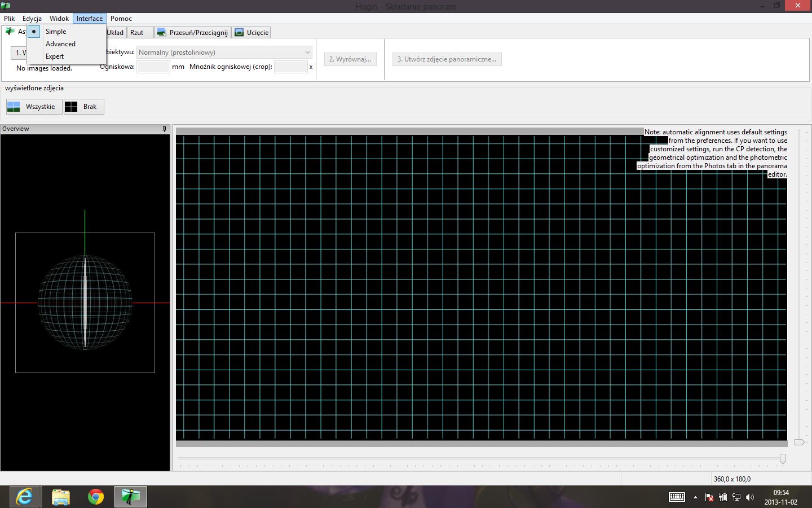
Task: Hide all images with Brak button
Action: click(84, 107)
